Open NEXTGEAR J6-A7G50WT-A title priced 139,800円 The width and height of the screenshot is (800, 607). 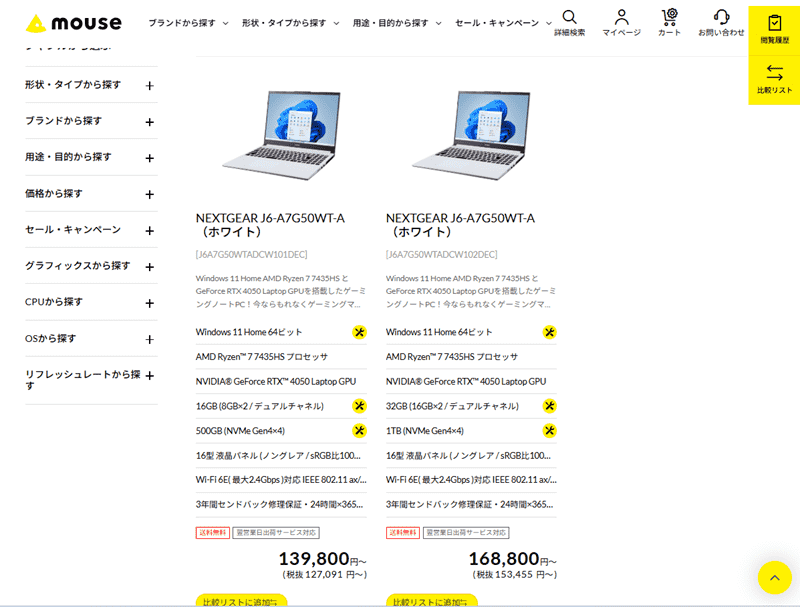270,225
